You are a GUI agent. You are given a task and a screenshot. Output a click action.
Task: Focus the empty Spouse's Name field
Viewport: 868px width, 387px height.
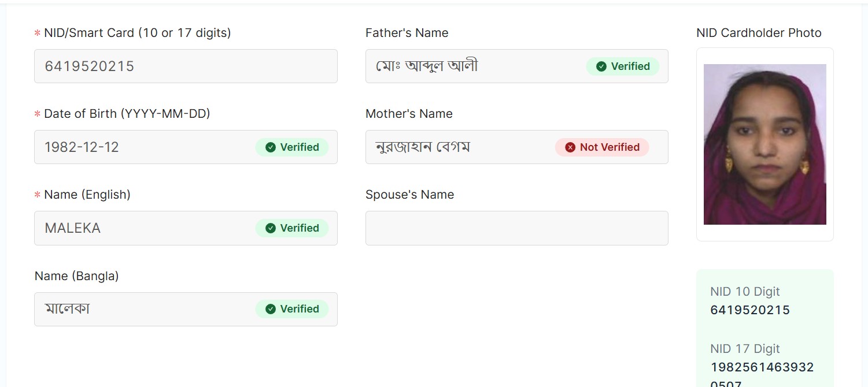(516, 228)
